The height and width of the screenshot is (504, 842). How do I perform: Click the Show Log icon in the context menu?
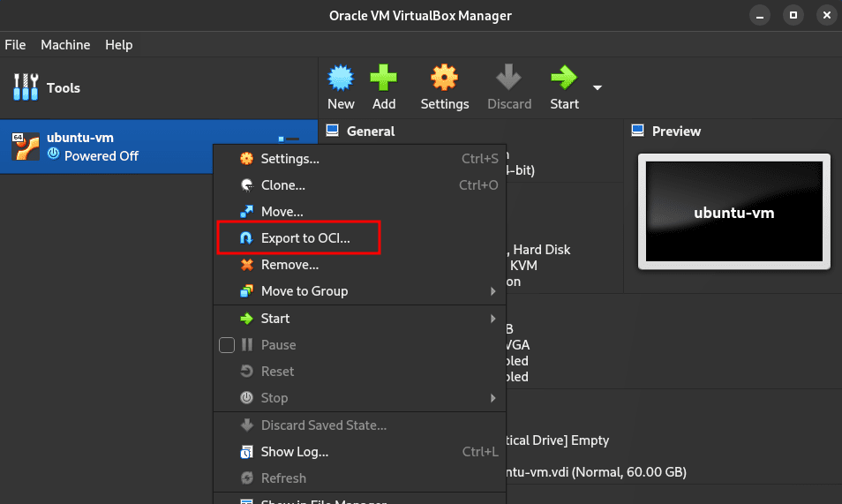pyautogui.click(x=246, y=452)
